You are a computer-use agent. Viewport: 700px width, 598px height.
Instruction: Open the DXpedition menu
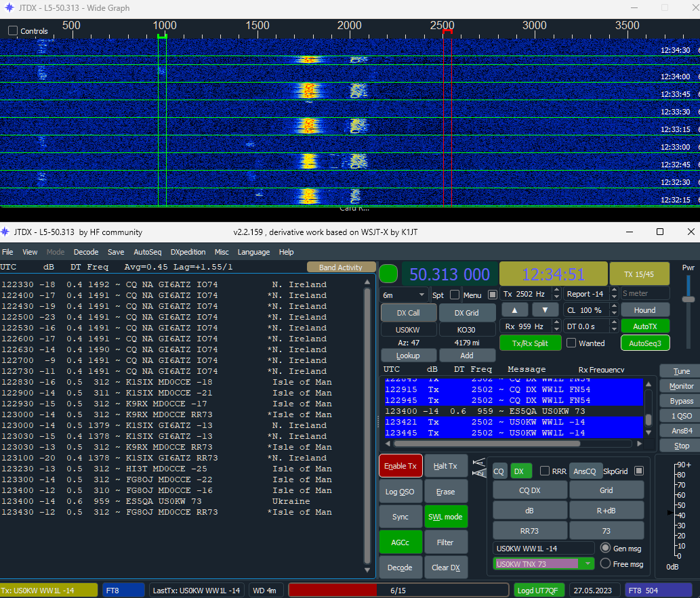click(x=188, y=252)
